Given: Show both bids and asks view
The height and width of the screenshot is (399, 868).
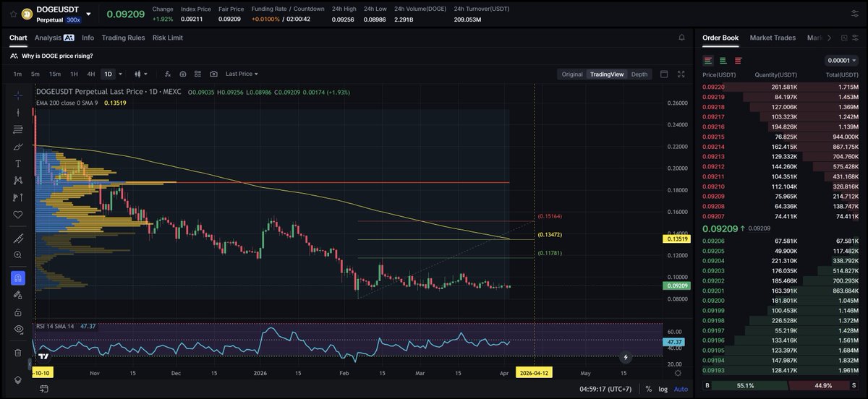Looking at the screenshot, I should pos(707,61).
